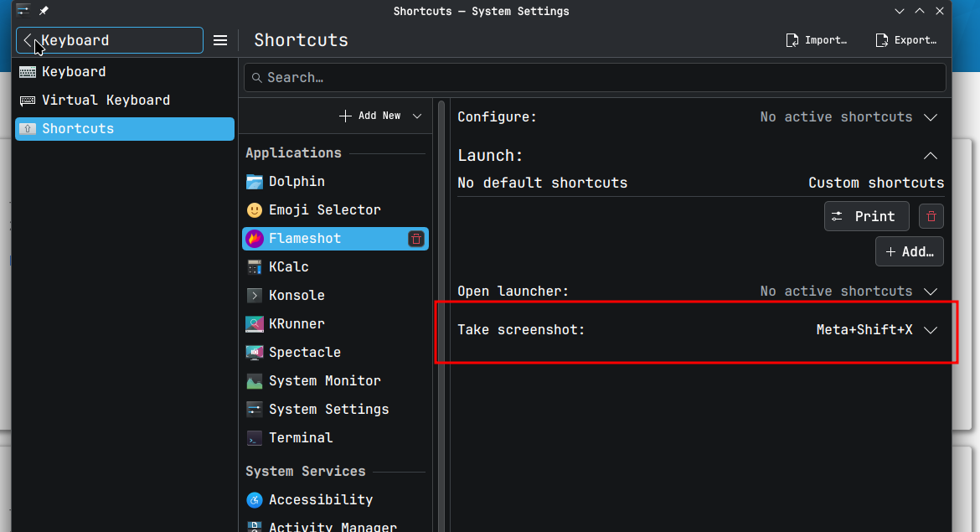
Task: Click the No default shortcuts text
Action: pyautogui.click(x=543, y=183)
